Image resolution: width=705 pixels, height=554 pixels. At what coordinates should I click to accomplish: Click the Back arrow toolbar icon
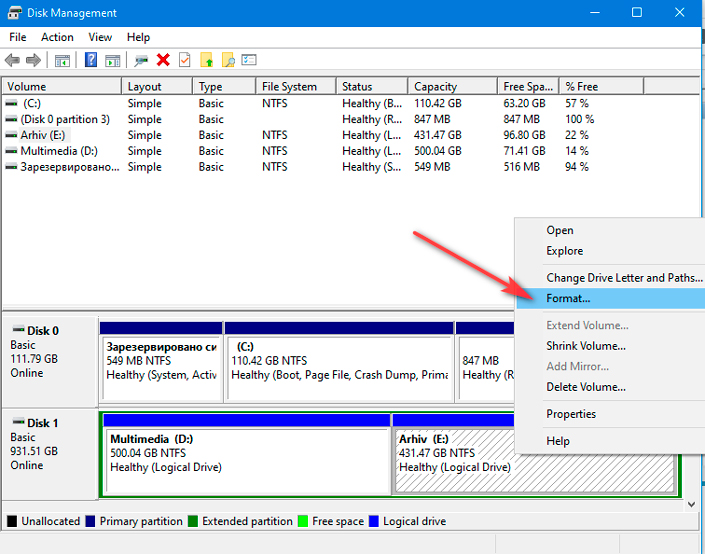[x=12, y=60]
